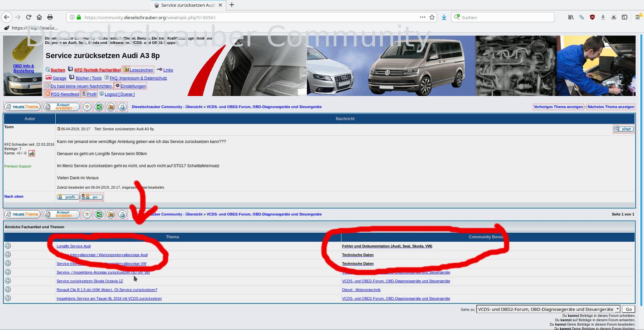
Task: Click 'Antwort erstellen' button below the post
Action: click(x=62, y=214)
